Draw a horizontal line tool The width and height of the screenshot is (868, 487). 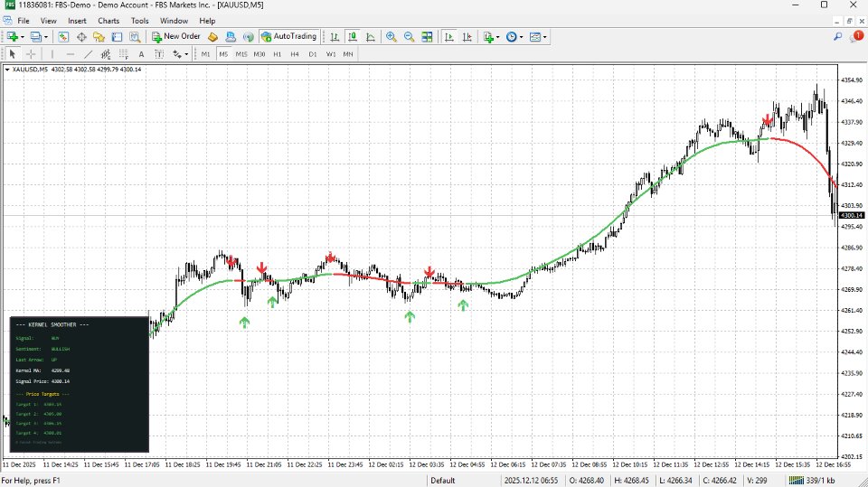click(70, 53)
